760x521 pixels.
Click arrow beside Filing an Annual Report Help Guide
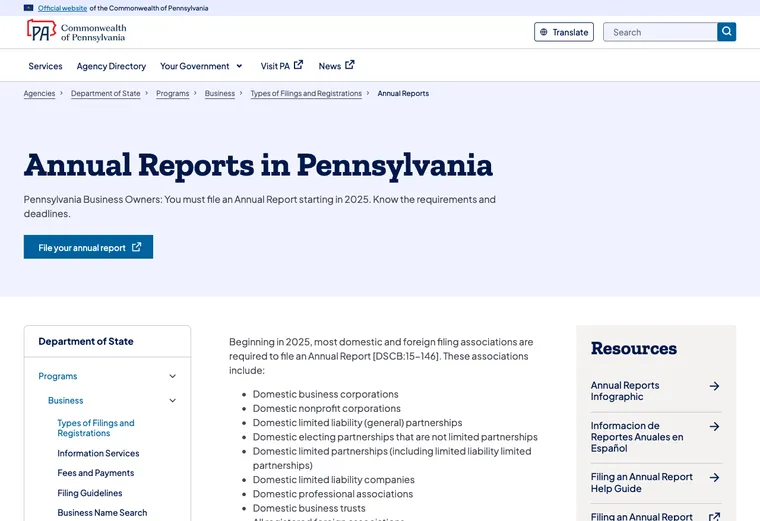click(714, 477)
